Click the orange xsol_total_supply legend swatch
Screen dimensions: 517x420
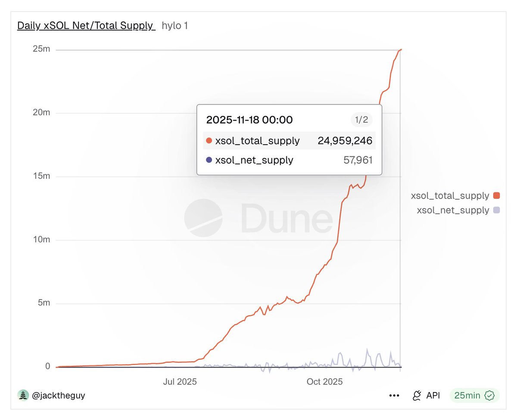pyautogui.click(x=496, y=196)
